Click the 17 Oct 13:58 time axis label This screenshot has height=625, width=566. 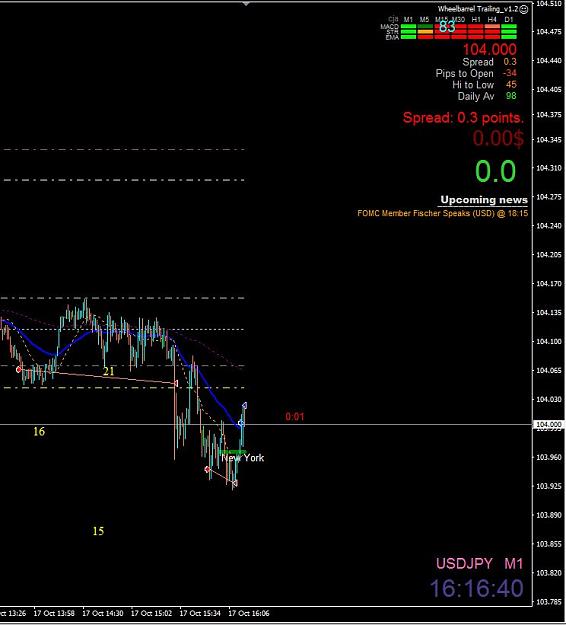click(54, 613)
